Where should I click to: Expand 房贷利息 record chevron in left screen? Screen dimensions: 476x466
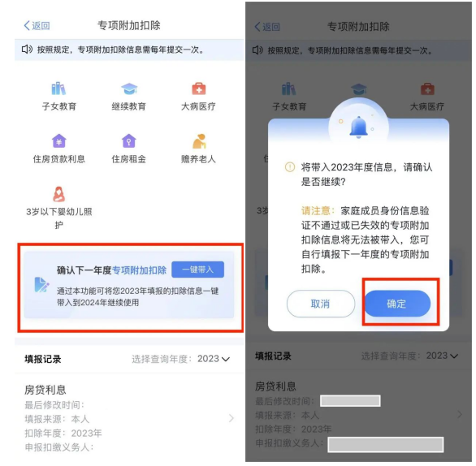coord(232,418)
